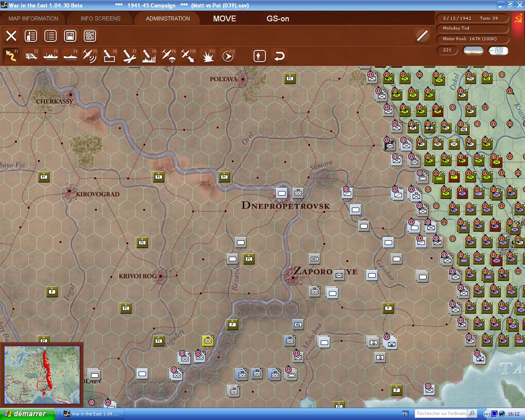Viewport: 525px width, 420px height.
Task: Select the F2 rail transport mode icon
Action: point(31,56)
